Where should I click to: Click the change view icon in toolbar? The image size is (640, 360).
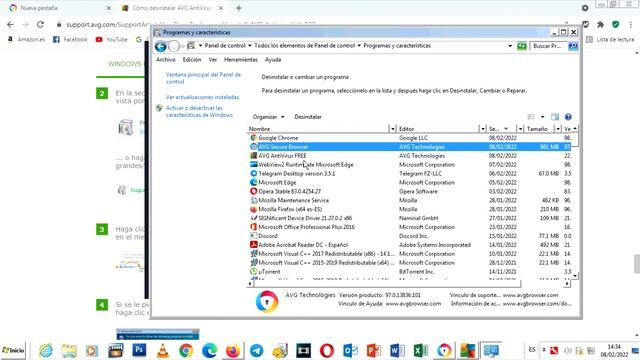click(531, 117)
